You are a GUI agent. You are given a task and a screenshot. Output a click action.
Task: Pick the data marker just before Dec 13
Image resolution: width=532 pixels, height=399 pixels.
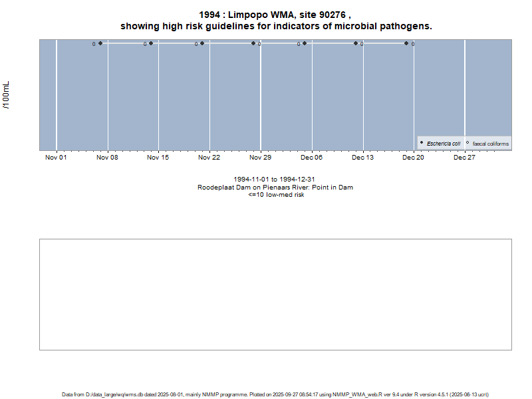[x=356, y=43]
